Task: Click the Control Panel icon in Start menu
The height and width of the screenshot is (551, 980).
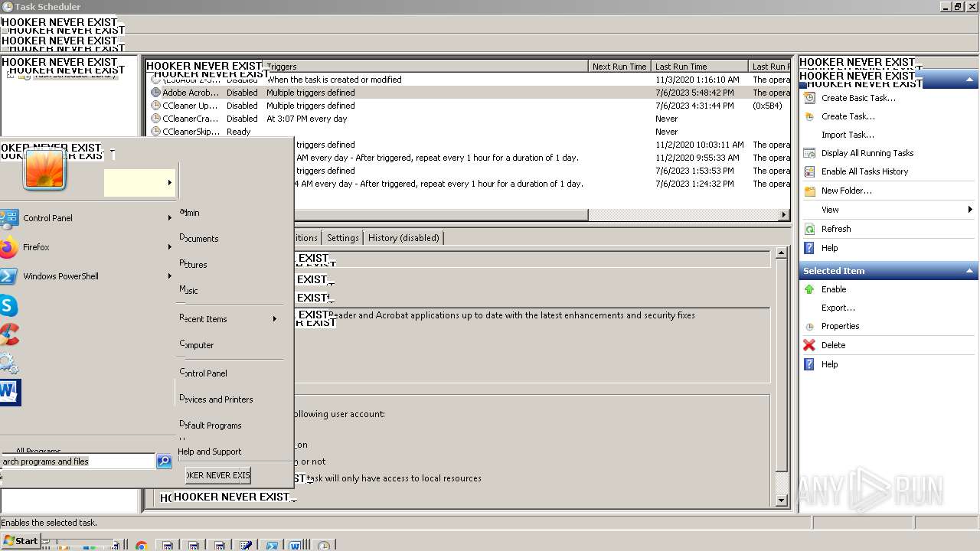Action: [x=8, y=218]
